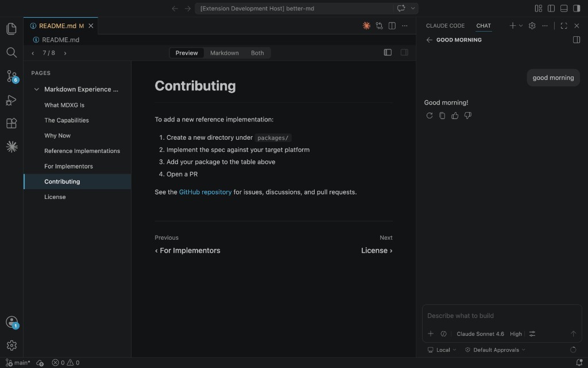Image resolution: width=588 pixels, height=368 pixels.
Task: Open the agent mode icon in chat input
Action: (x=444, y=333)
